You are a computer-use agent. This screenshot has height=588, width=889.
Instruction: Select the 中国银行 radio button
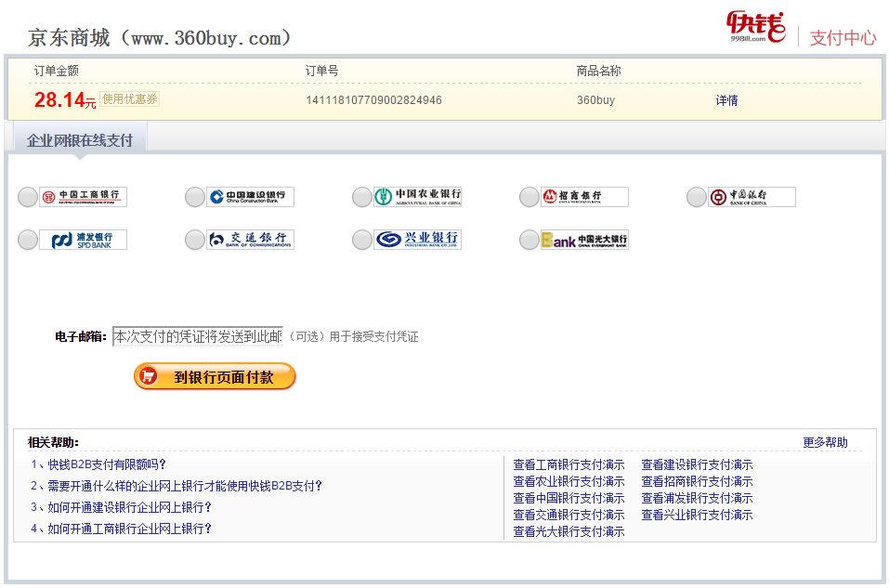point(696,197)
